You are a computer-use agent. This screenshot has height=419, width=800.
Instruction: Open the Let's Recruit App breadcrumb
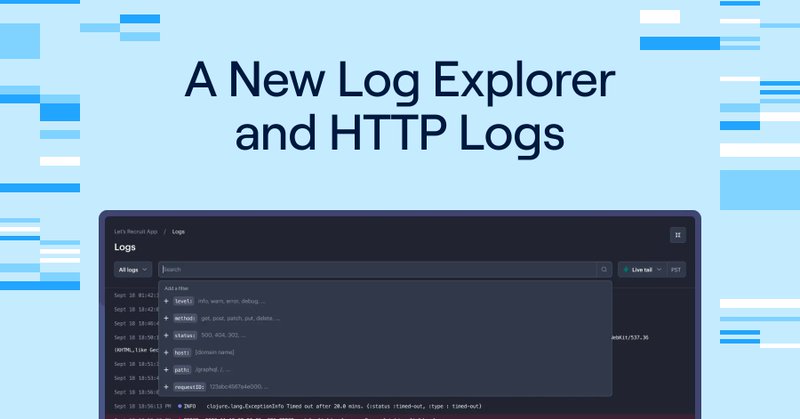136,232
